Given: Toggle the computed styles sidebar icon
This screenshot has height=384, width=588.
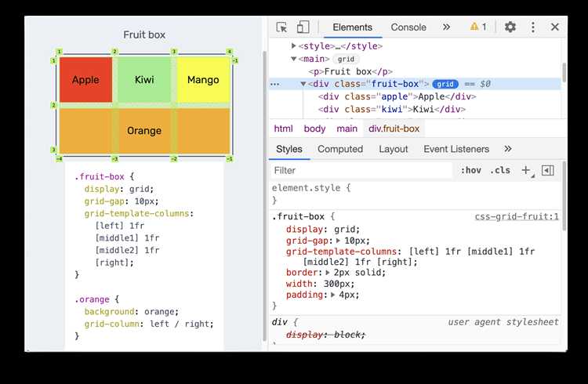Looking at the screenshot, I should (x=547, y=170).
